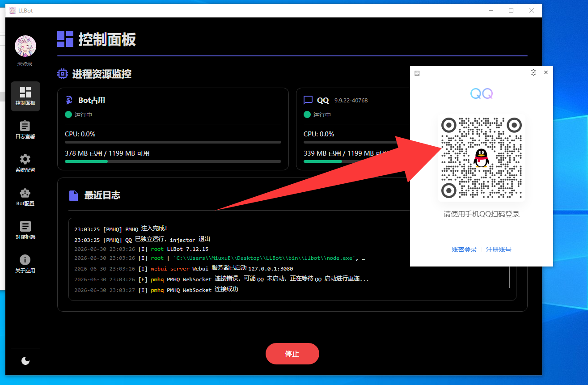Open the 日志查看 sidebar item
This screenshot has width=588, height=385.
coord(25,130)
